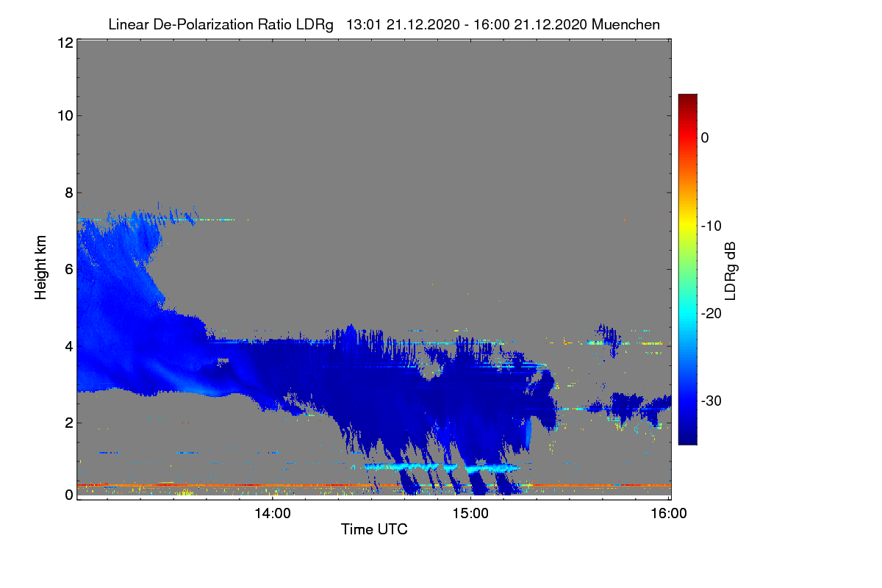Image resolution: width=882 pixels, height=588 pixels.
Task: Click the 'LDRg dB' colorbar title
Action: tap(730, 270)
